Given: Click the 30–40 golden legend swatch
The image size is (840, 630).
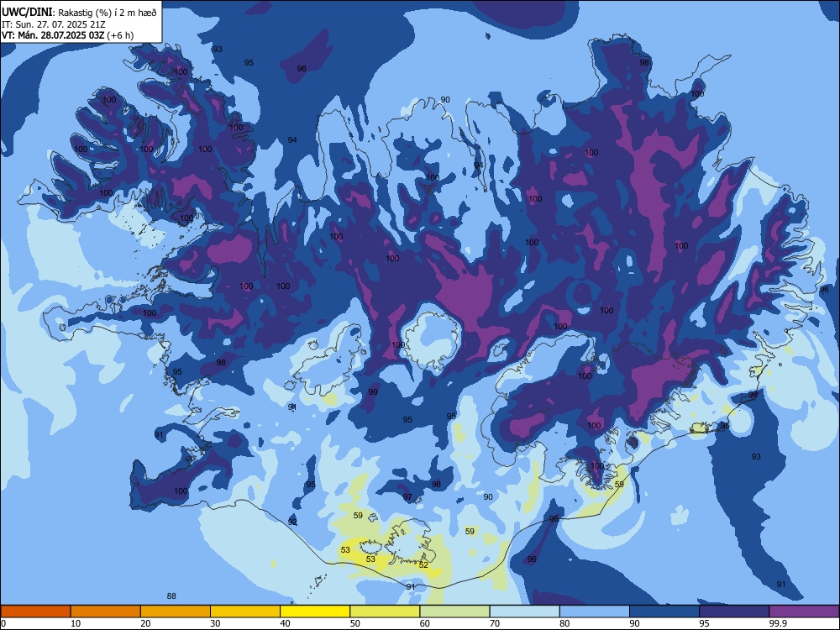Looking at the screenshot, I should coord(245,612).
